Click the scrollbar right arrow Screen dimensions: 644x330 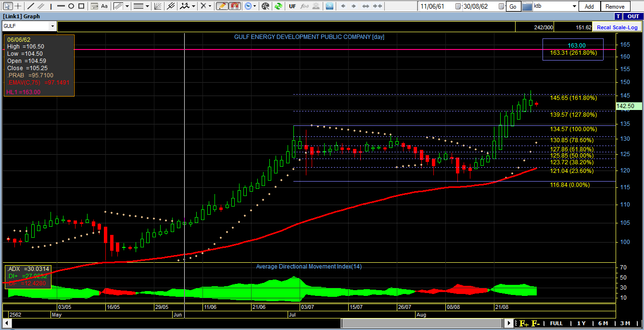509,323
